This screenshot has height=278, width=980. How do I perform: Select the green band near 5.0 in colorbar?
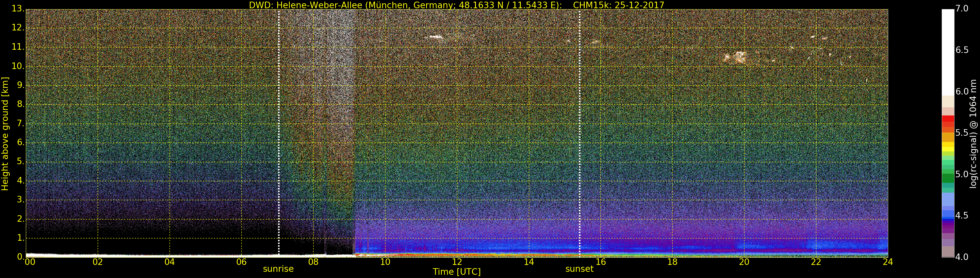point(948,178)
